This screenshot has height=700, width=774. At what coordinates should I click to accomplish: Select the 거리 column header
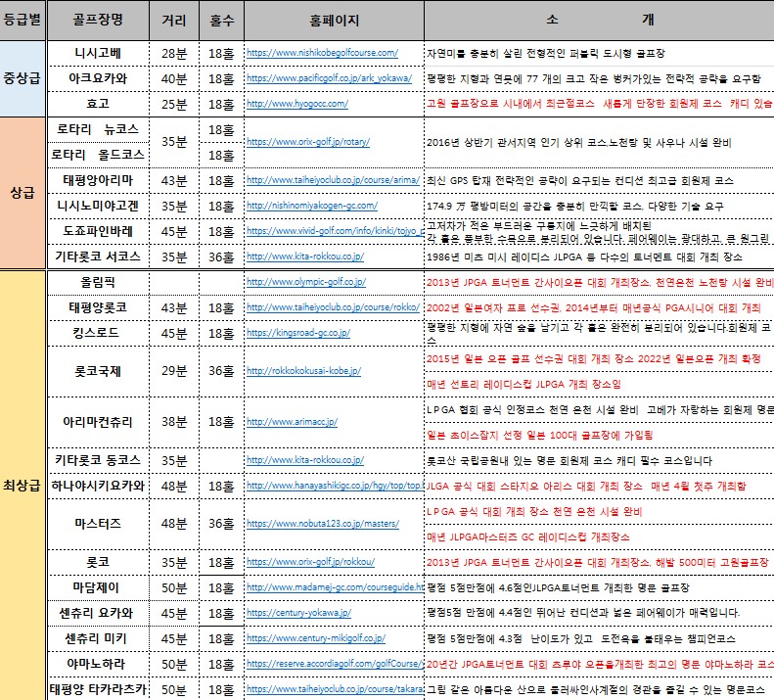(x=174, y=21)
